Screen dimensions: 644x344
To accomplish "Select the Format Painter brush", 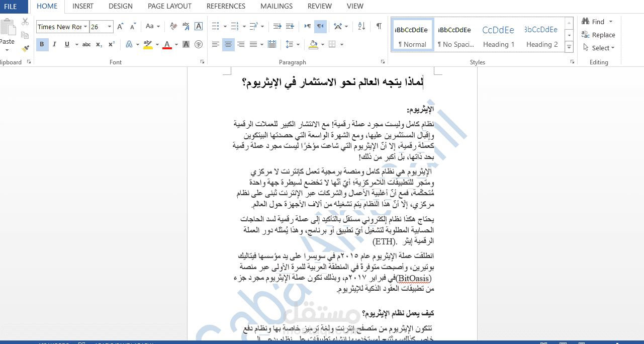I will (25, 48).
